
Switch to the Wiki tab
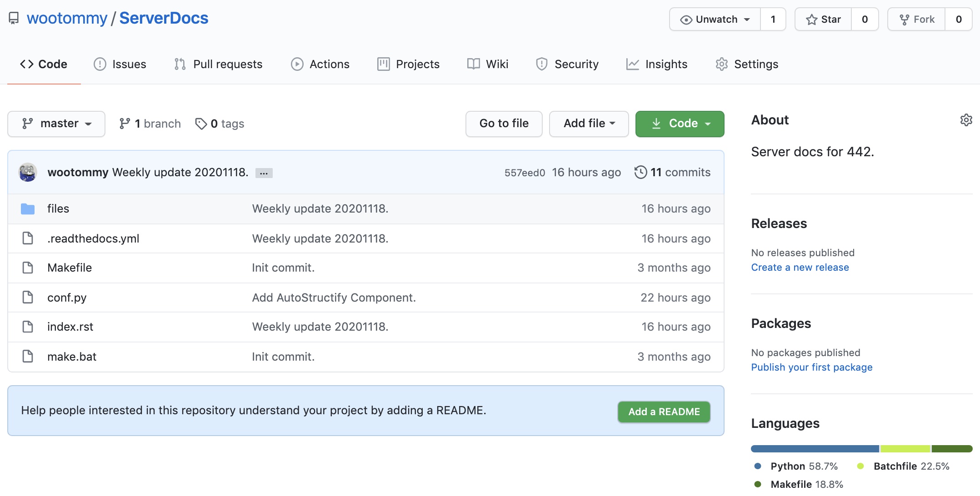(488, 64)
